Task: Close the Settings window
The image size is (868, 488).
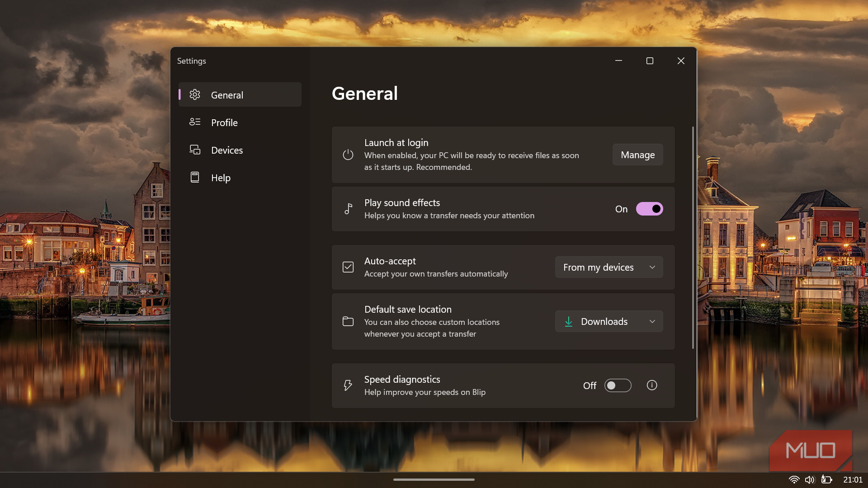Action: tap(681, 61)
